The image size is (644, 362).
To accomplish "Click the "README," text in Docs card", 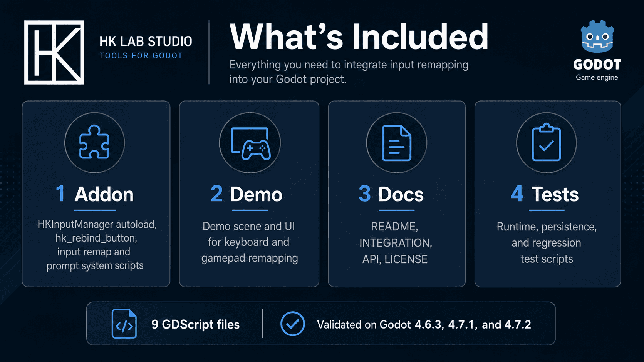I will (x=394, y=227).
